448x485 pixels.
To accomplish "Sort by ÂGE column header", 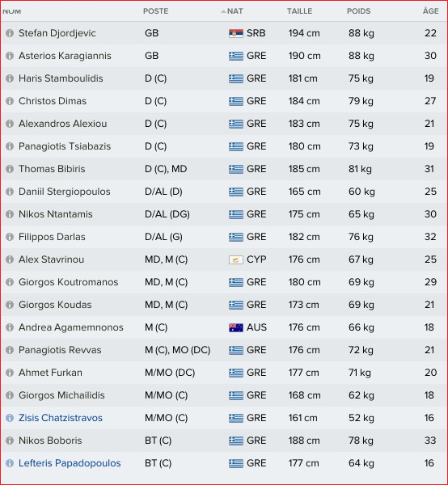I will (x=431, y=11).
